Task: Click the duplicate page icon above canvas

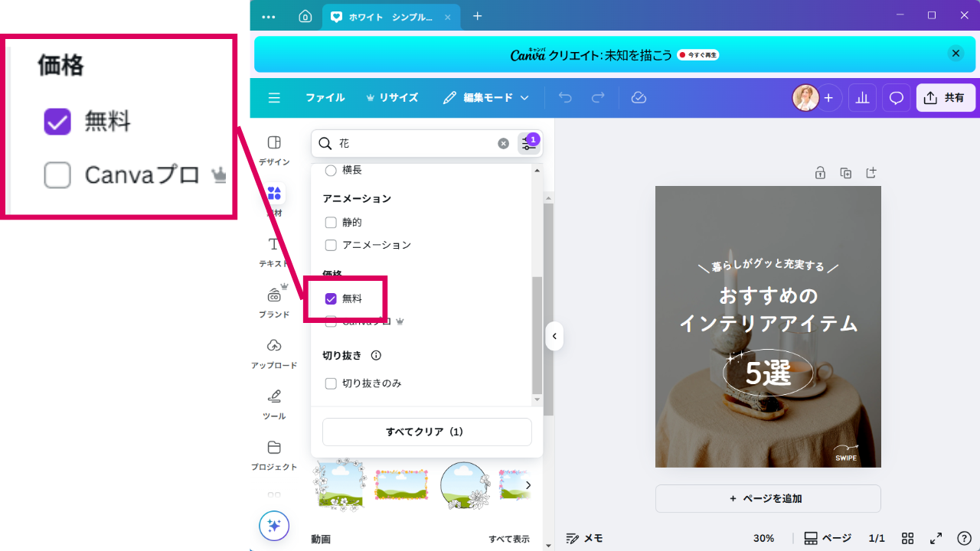Action: tap(845, 173)
